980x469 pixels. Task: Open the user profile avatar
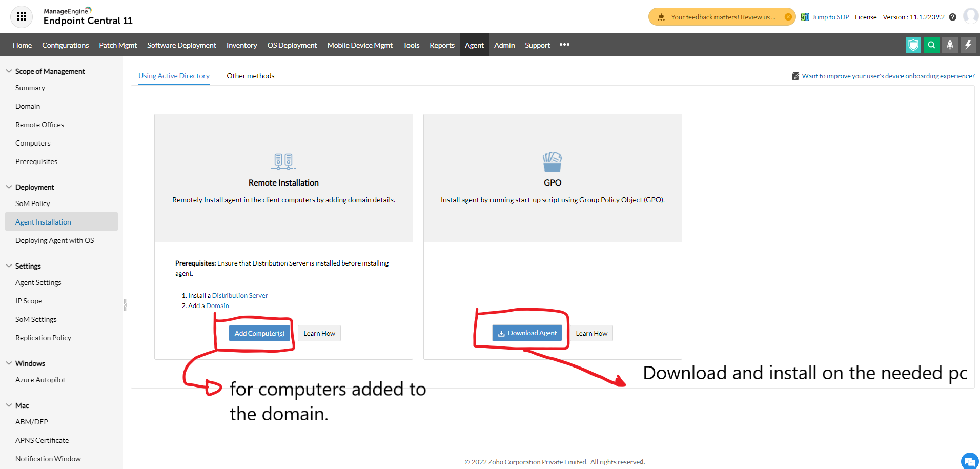pos(970,16)
